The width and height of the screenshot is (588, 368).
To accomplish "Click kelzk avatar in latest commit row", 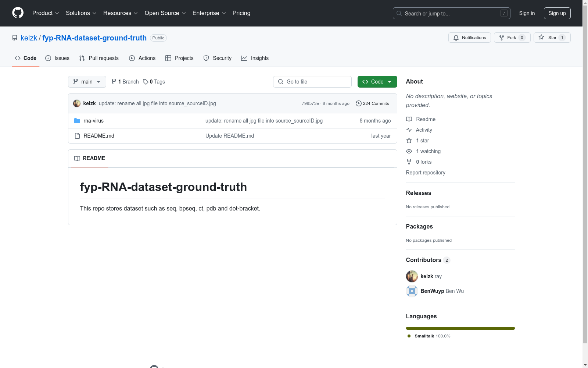I will tap(77, 103).
